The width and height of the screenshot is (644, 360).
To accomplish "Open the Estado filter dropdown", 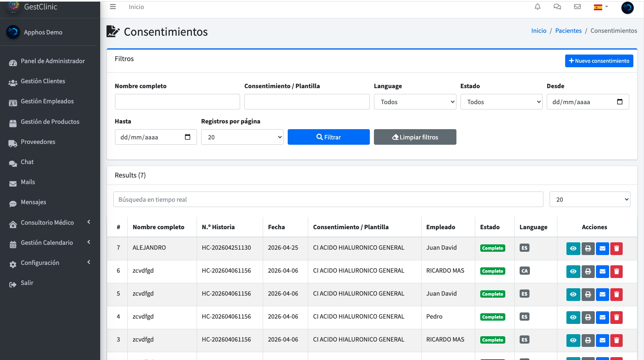I will coord(501,102).
